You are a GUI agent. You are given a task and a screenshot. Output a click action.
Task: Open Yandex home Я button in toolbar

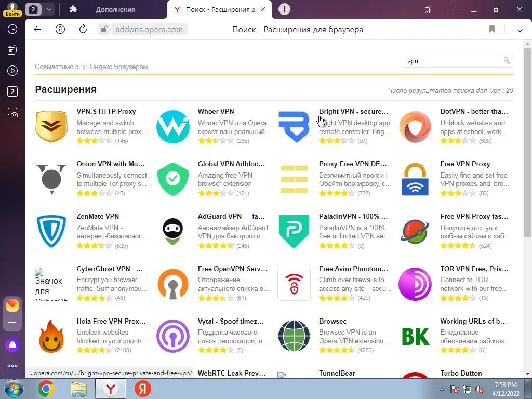point(60,30)
